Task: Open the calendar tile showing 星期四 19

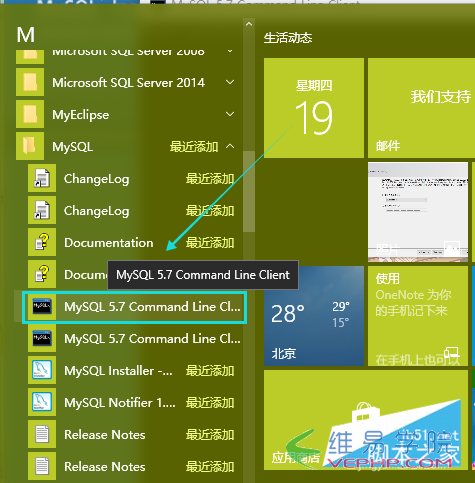Action: [314, 108]
